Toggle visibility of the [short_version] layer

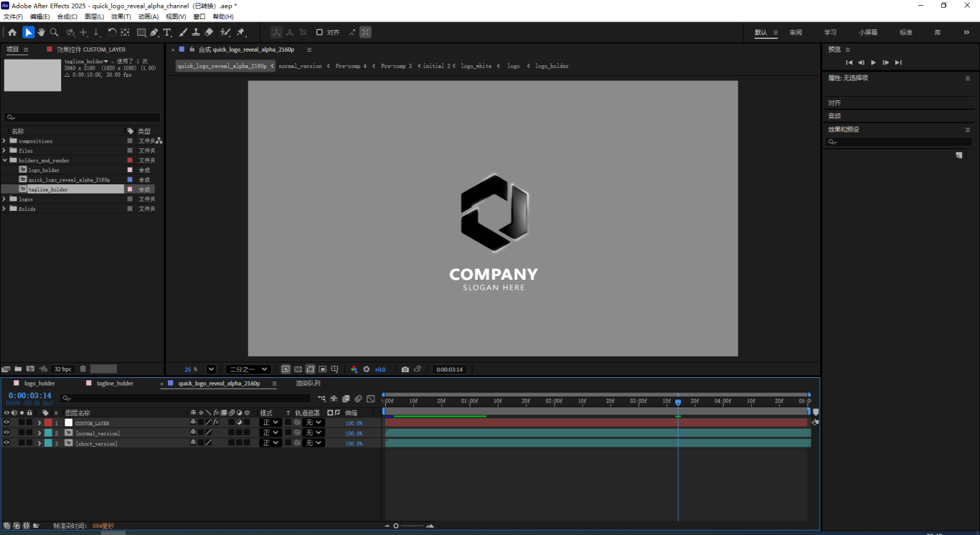[6, 443]
